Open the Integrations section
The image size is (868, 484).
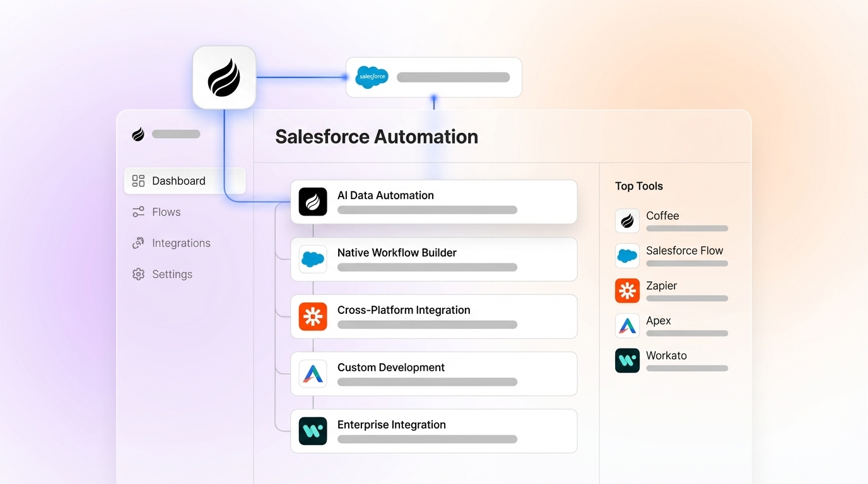tap(181, 243)
